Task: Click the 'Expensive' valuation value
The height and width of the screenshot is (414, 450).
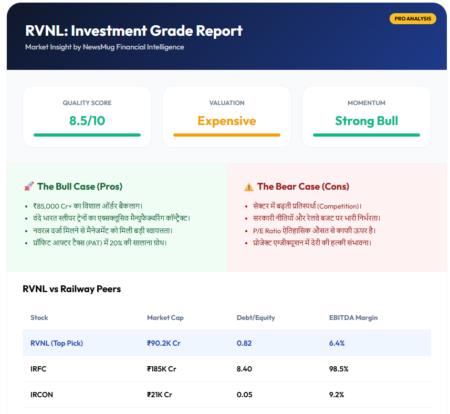Action: 227,121
